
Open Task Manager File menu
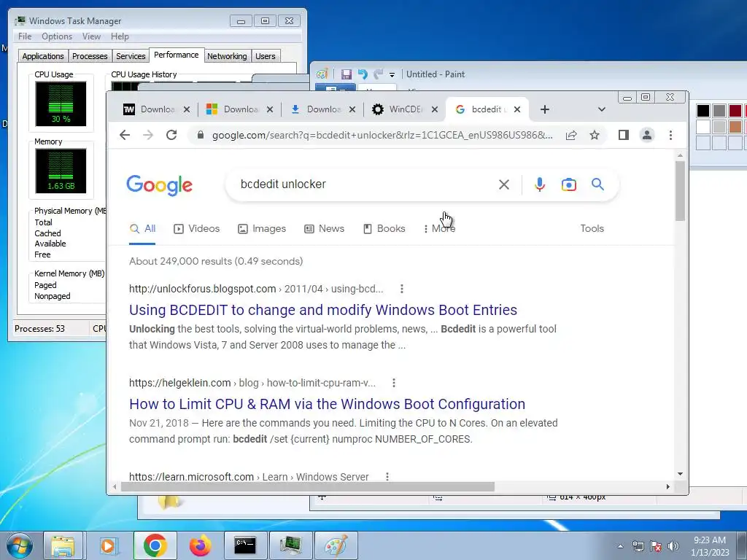click(25, 36)
